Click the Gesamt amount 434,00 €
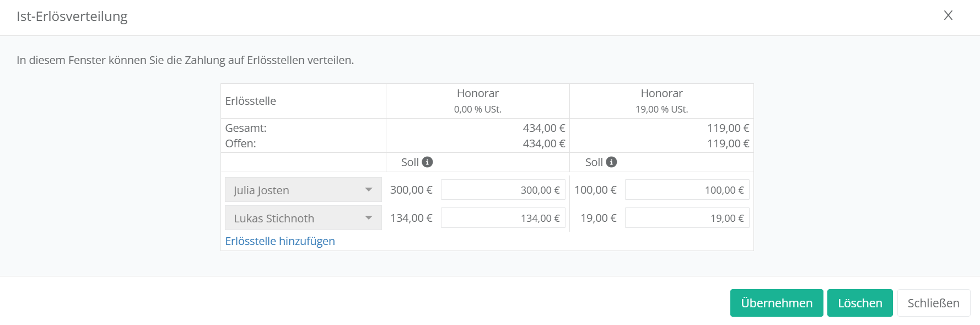The image size is (980, 325). (x=543, y=128)
